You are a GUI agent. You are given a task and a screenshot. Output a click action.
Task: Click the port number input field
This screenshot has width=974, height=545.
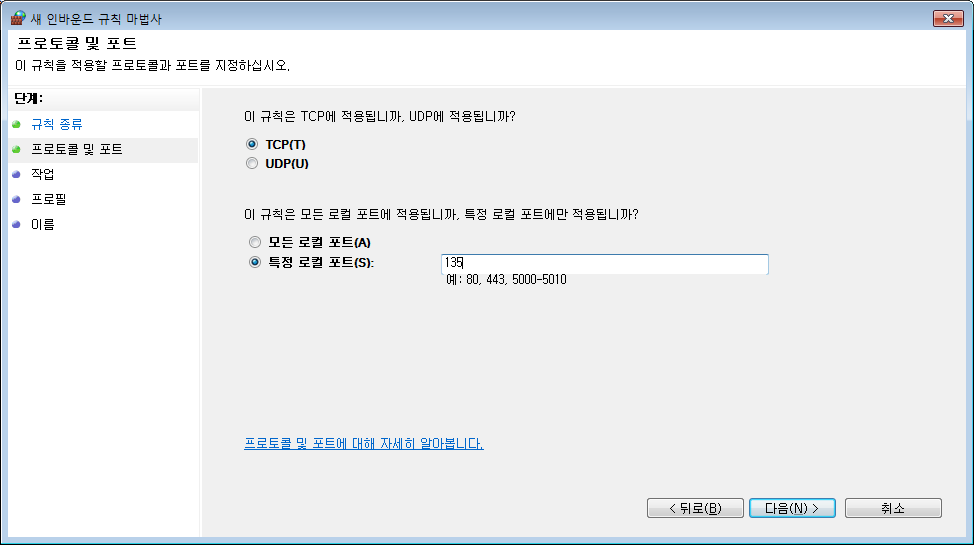604,264
